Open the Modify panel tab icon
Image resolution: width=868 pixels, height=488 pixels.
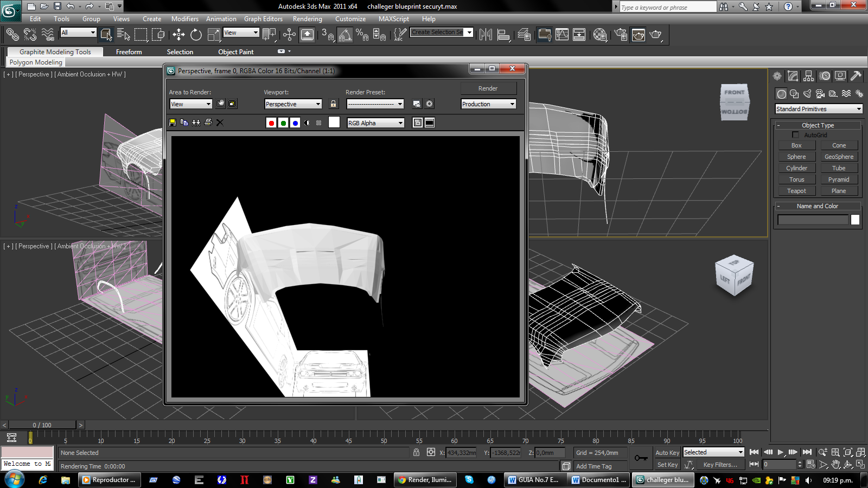coord(793,76)
